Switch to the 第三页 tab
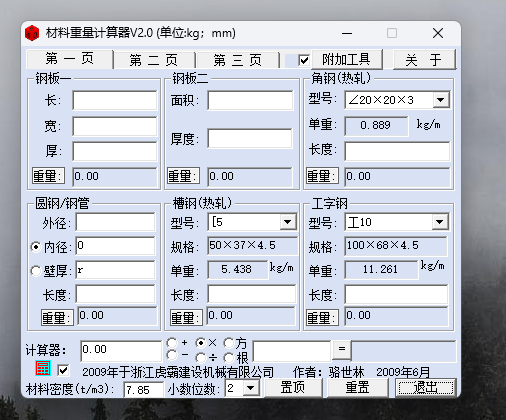Image resolution: width=506 pixels, height=420 pixels. pos(238,60)
